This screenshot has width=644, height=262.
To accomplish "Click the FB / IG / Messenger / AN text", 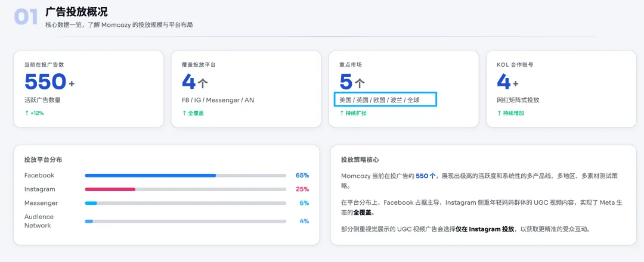I will 218,100.
